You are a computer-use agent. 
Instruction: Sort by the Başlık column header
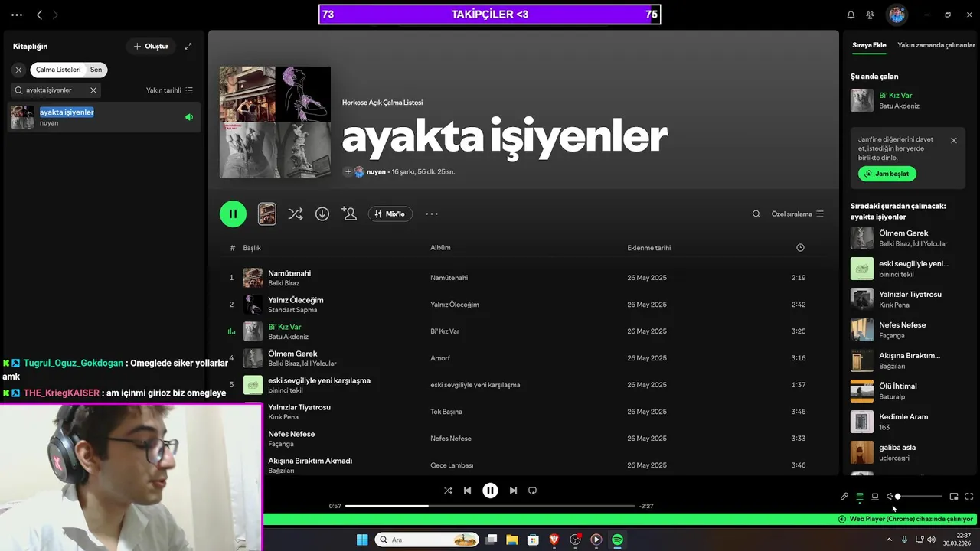pyautogui.click(x=252, y=248)
